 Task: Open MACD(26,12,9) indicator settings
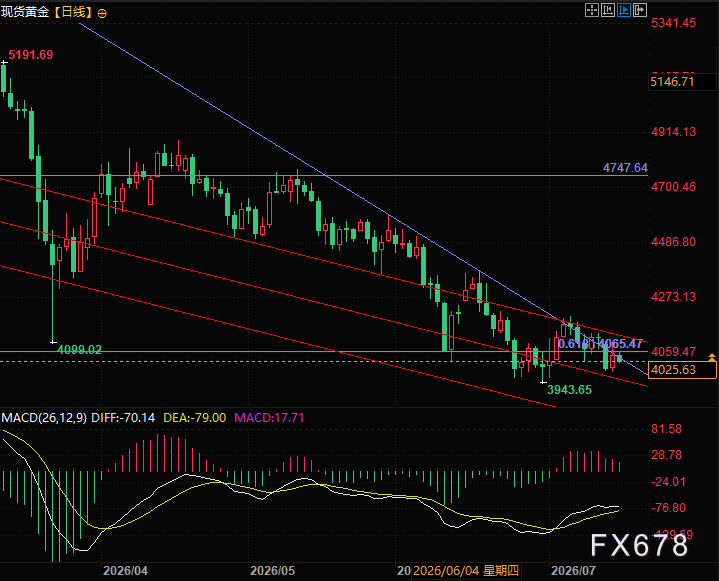44,418
